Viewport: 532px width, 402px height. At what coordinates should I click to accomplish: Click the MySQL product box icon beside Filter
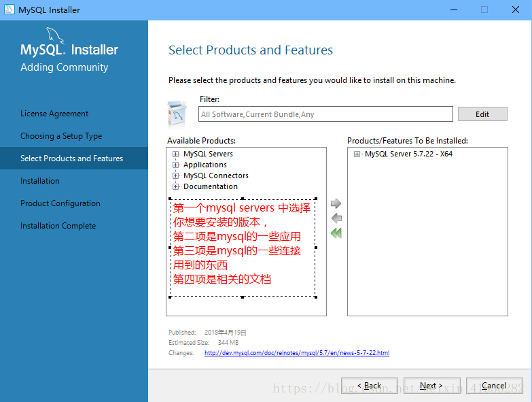pos(177,114)
